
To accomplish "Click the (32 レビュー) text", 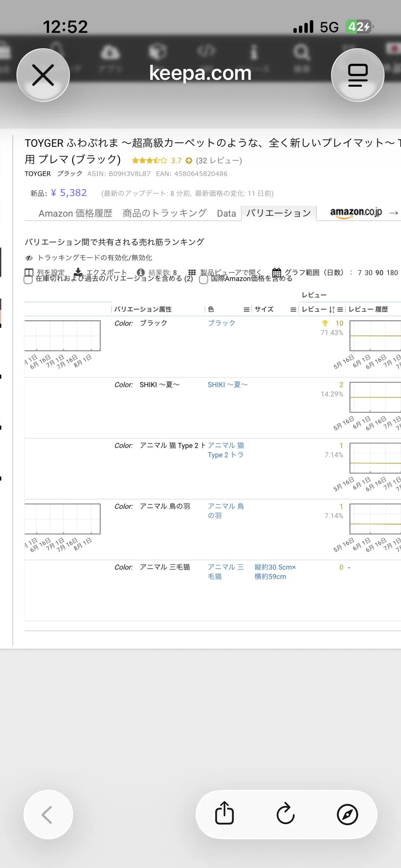I will coord(219,160).
